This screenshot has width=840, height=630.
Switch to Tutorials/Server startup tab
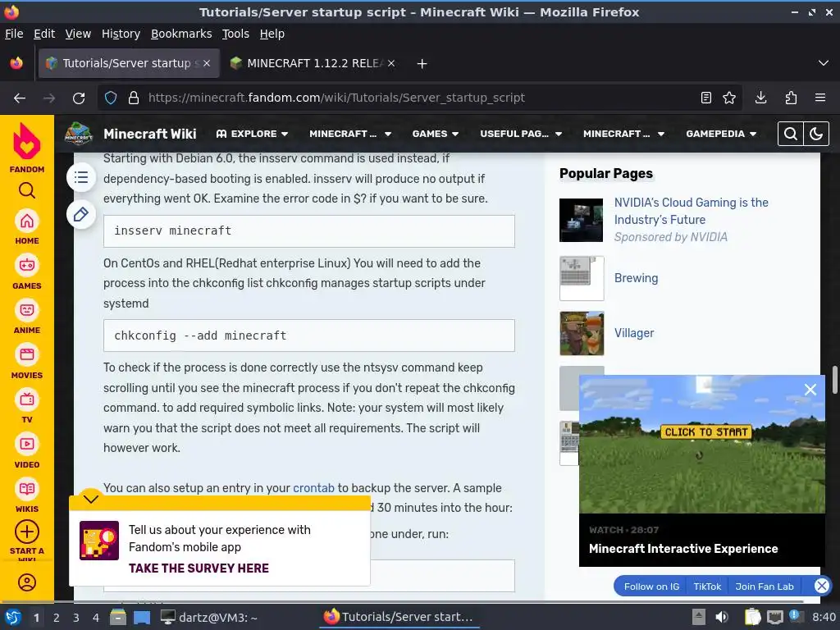click(x=129, y=63)
